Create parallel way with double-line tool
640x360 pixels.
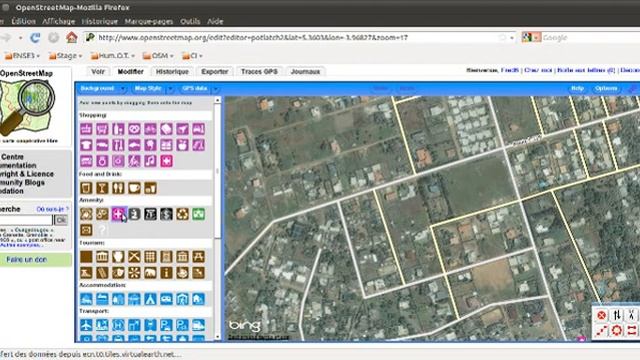[632, 330]
